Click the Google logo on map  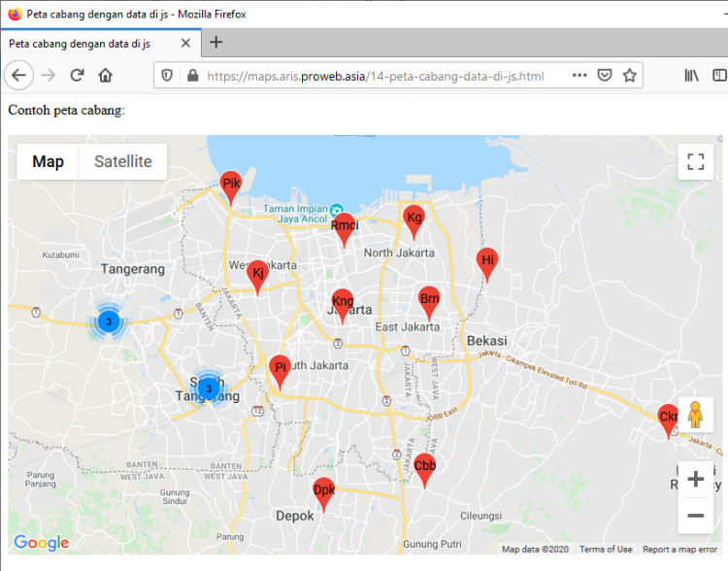coord(42,542)
